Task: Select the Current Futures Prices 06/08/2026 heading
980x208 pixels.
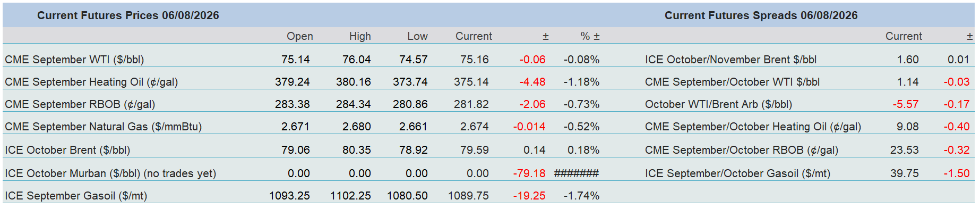Action: 128,15
